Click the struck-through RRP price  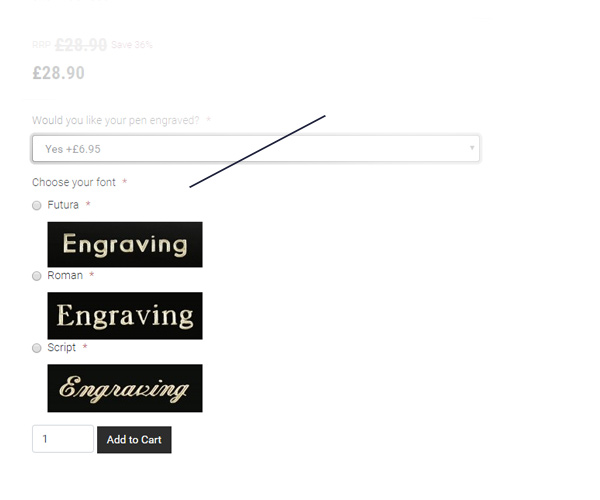(x=81, y=45)
